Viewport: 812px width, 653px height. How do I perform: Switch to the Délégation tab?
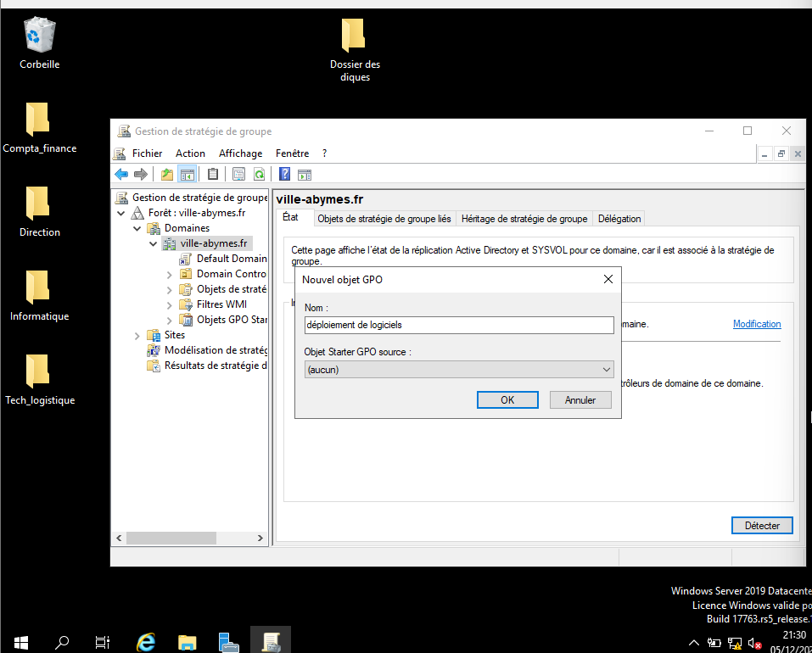click(619, 219)
